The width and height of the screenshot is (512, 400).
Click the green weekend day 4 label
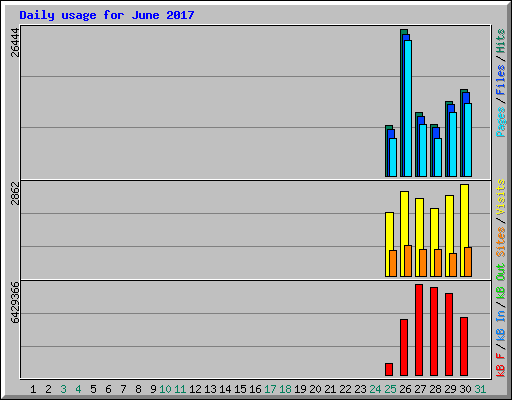[x=78, y=389]
